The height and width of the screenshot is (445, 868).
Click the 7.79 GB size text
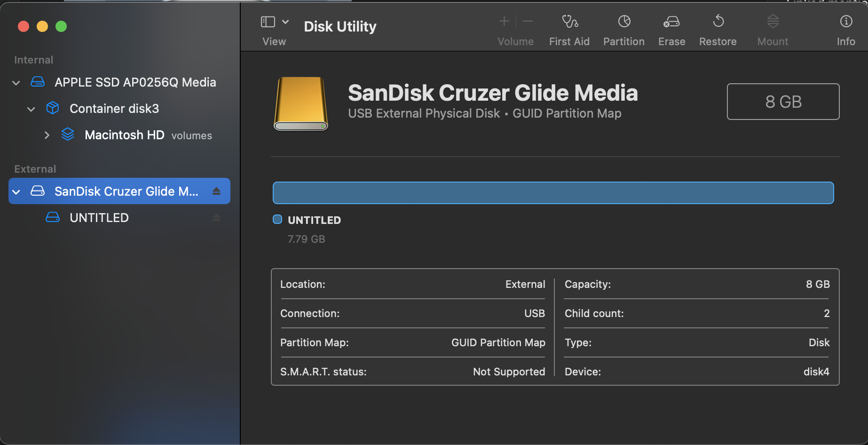point(307,239)
